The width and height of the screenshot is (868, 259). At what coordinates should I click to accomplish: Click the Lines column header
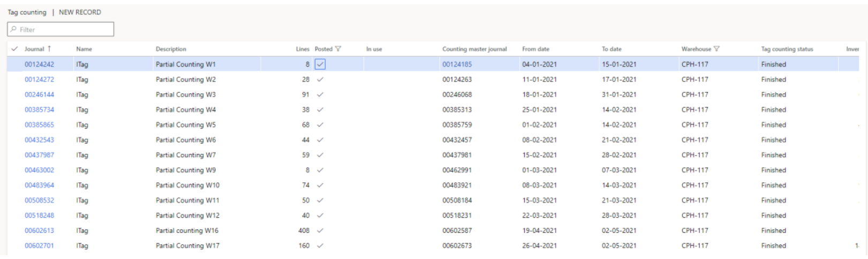coord(303,49)
